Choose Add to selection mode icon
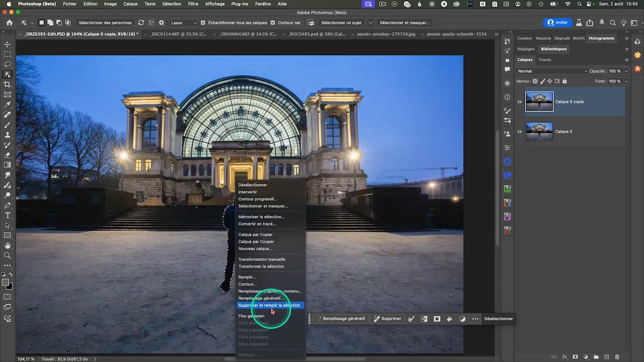 tap(50, 23)
